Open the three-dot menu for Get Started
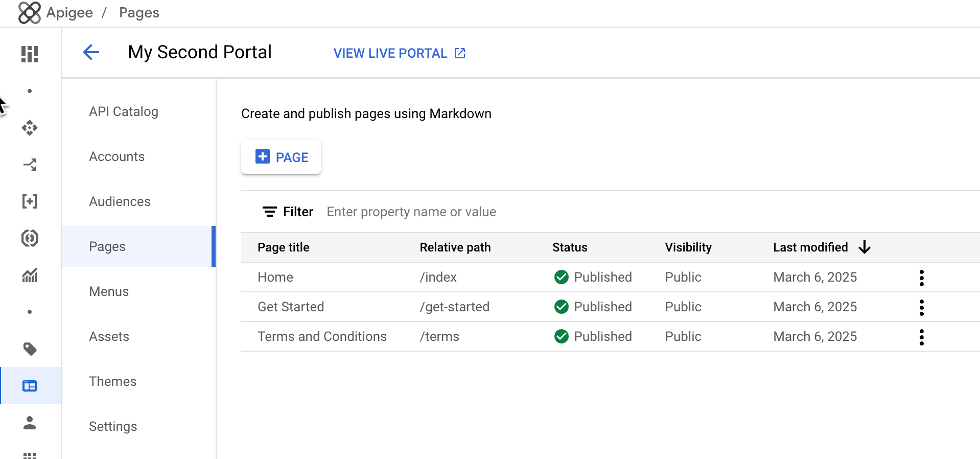This screenshot has height=459, width=980. pyautogui.click(x=921, y=307)
